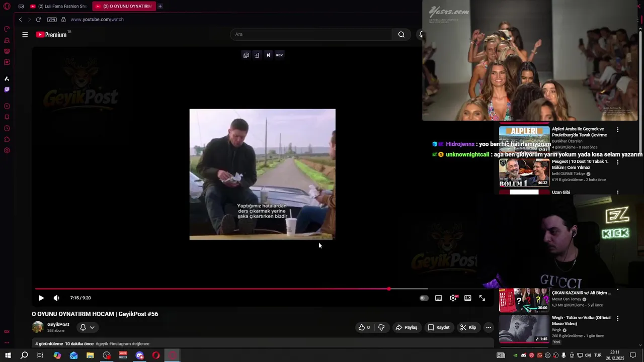
Task: Open GX Control in Opera sidebar
Action: pyautogui.click(x=7, y=29)
